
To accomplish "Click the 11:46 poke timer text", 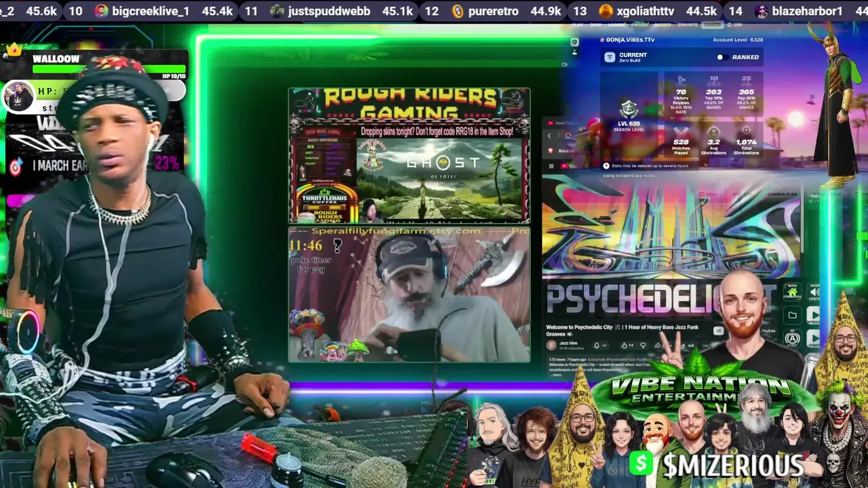I will [305, 246].
